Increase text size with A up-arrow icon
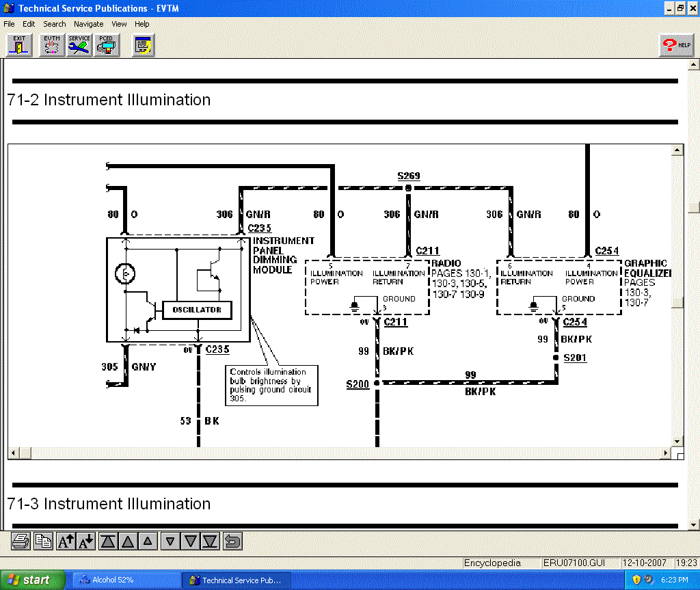 (66, 541)
